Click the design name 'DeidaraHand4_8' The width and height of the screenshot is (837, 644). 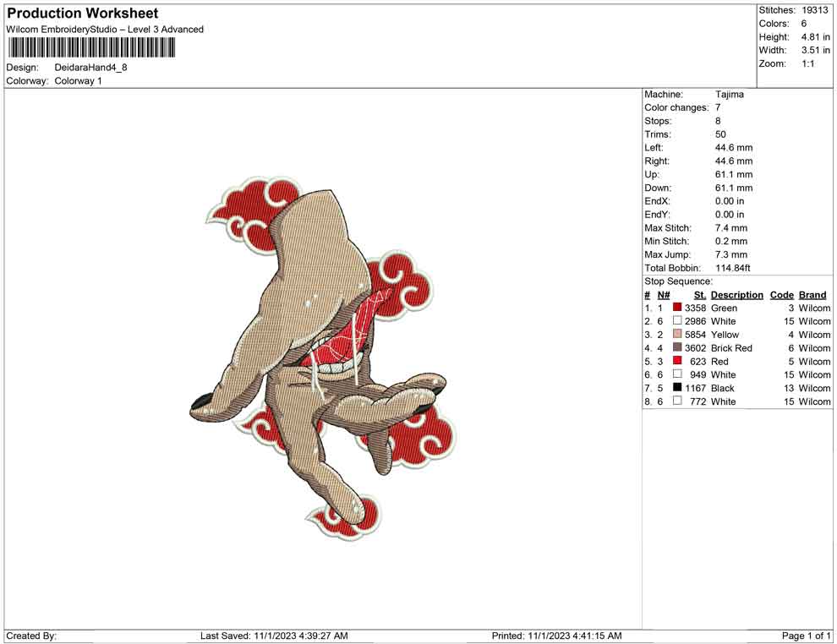[x=90, y=68]
